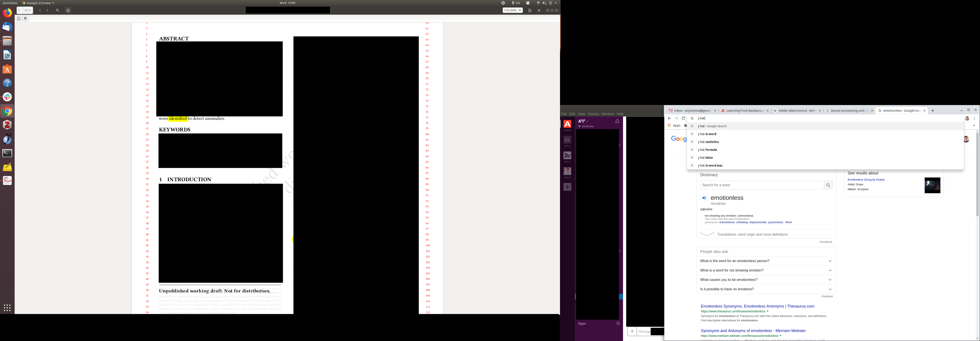Open the History menu in Slack window

pyautogui.click(x=593, y=114)
